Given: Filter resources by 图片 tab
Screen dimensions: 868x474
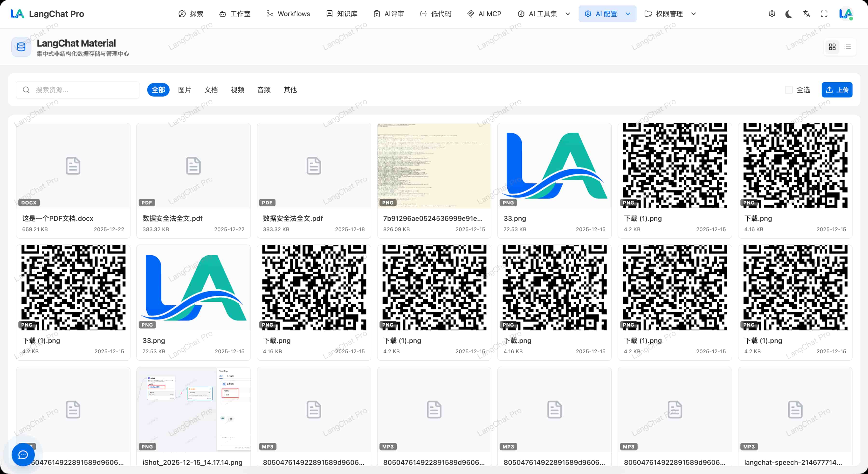Looking at the screenshot, I should point(184,90).
